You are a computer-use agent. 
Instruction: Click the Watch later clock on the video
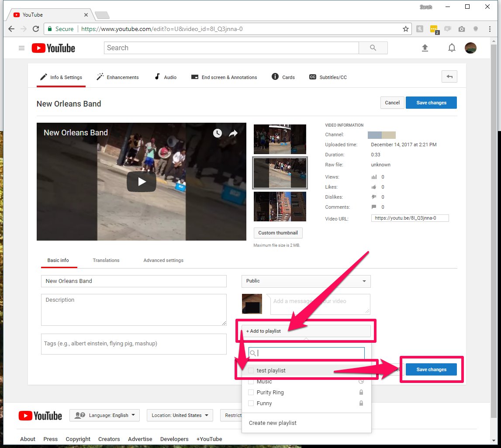pos(217,133)
